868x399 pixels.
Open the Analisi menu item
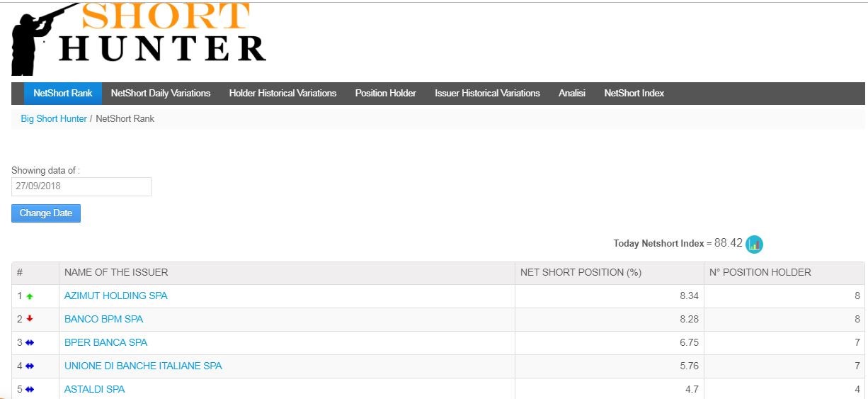tap(571, 94)
